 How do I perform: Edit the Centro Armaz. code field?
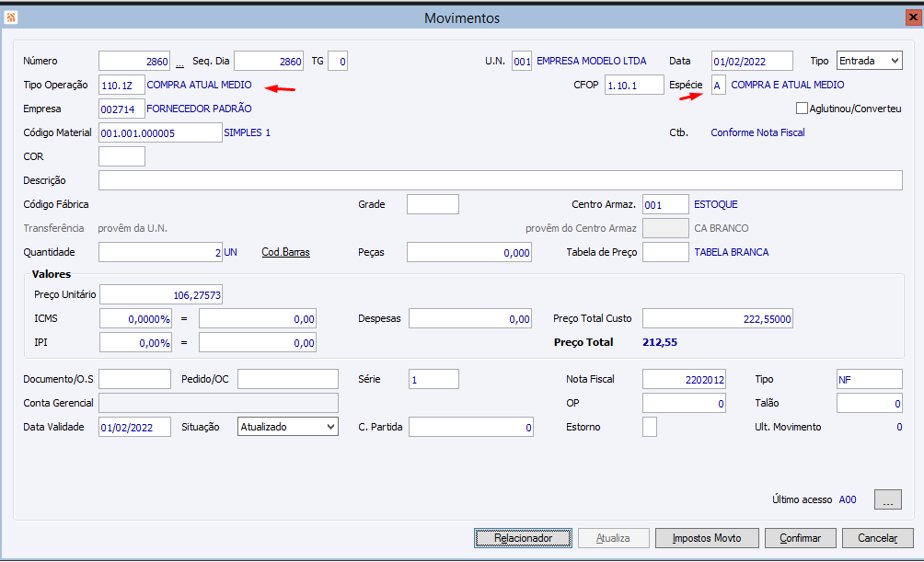pos(665,204)
